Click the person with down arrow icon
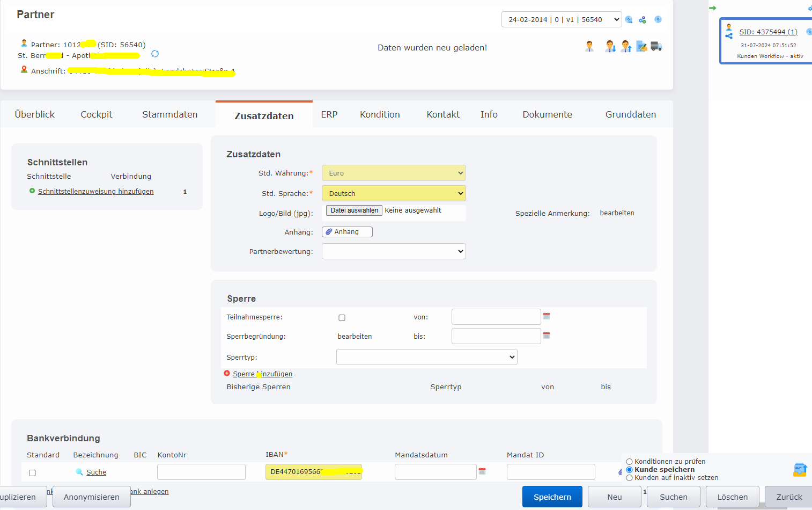 click(x=610, y=47)
